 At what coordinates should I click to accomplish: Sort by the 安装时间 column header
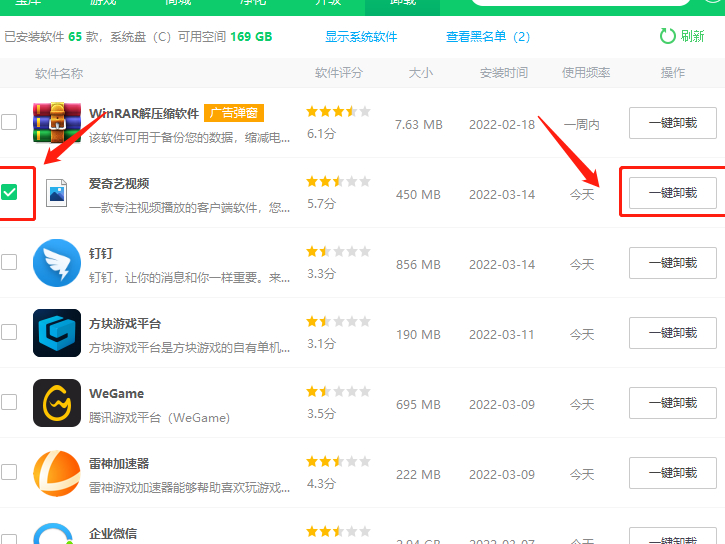click(x=504, y=73)
